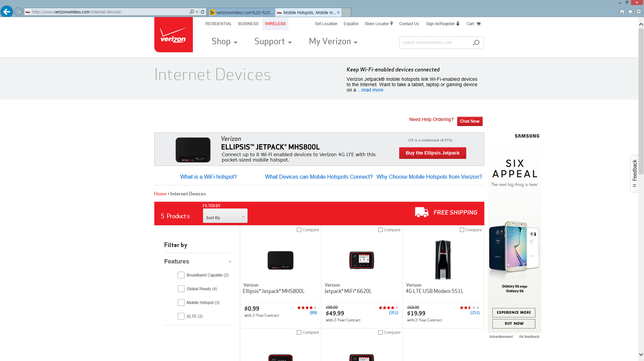
Task: Click the Store Locator pin icon
Action: click(391, 23)
